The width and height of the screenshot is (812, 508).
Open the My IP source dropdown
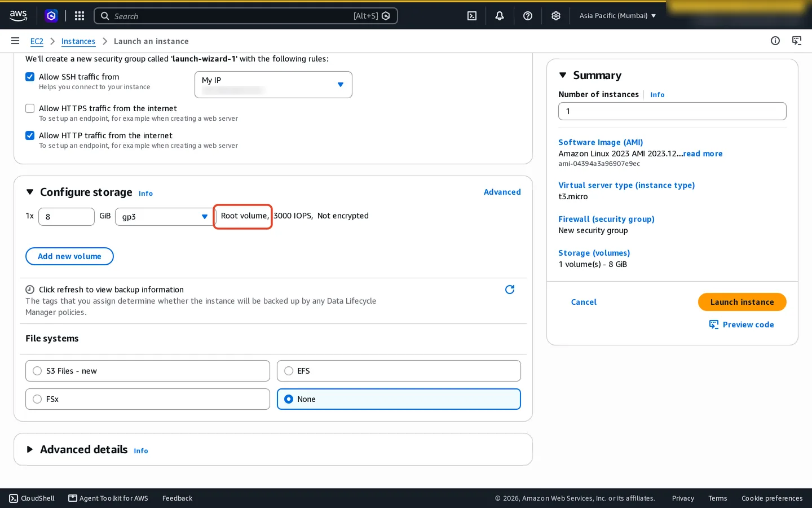click(x=273, y=85)
